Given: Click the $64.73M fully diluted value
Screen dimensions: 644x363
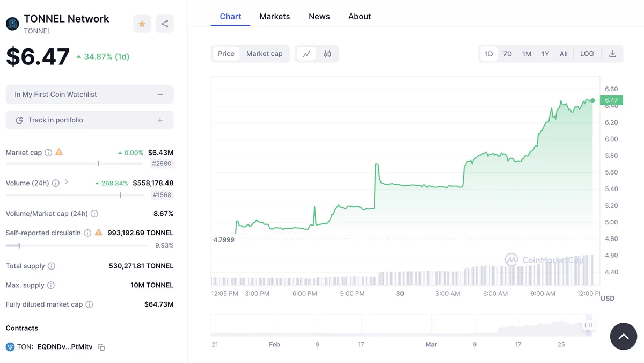Looking at the screenshot, I should click(159, 304).
